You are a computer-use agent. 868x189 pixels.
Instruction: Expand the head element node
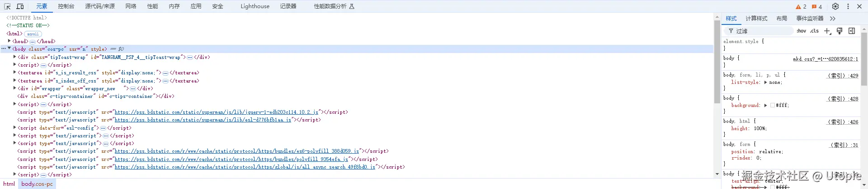pos(9,41)
